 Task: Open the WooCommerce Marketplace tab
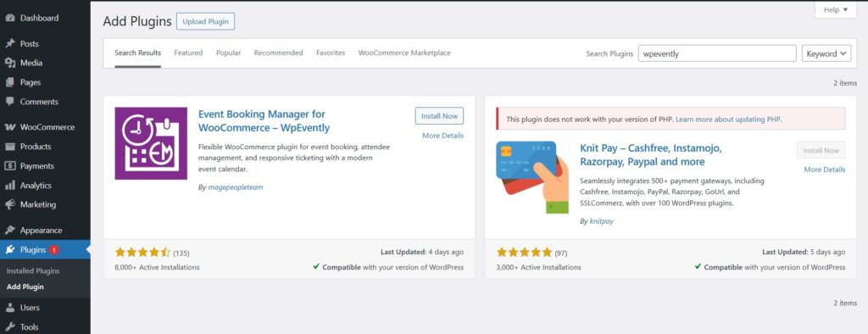404,53
